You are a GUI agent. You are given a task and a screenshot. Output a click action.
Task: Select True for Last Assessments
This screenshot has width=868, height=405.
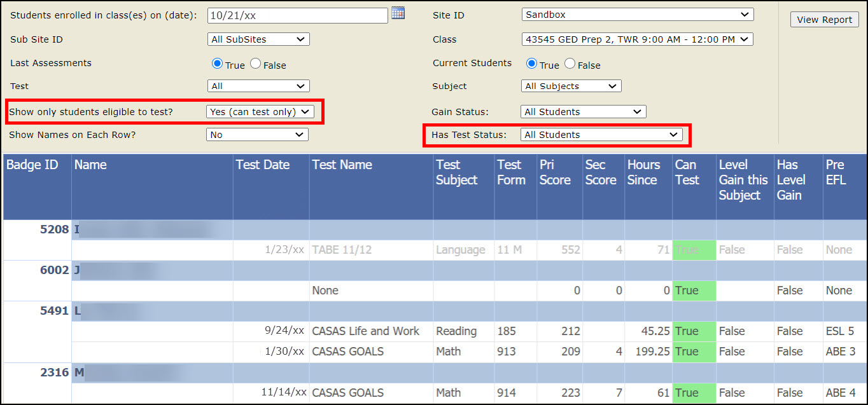tap(217, 64)
